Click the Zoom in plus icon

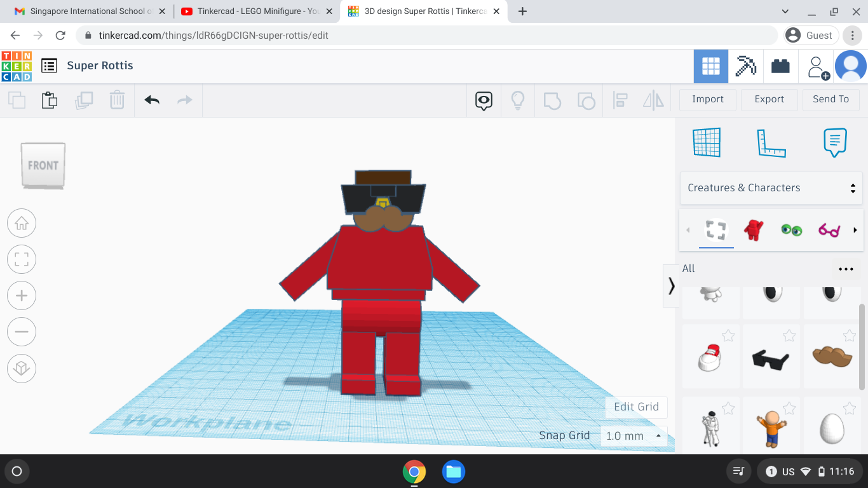(22, 295)
